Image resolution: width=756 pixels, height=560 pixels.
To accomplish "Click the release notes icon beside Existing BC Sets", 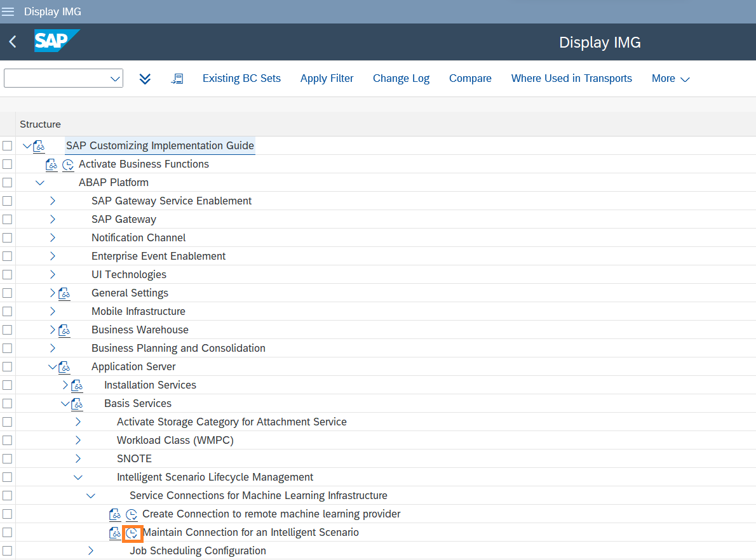I will pos(177,79).
